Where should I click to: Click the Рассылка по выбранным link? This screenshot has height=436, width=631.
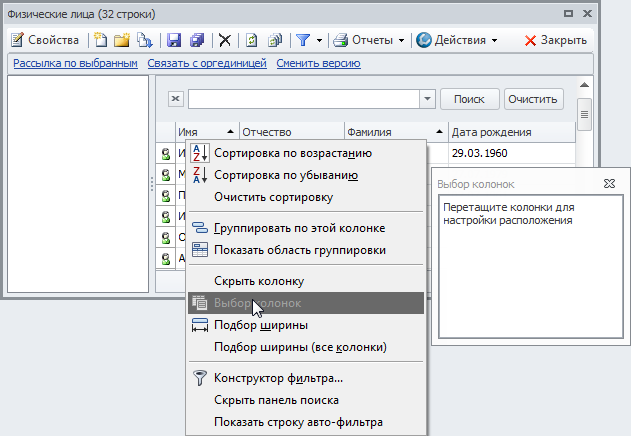(x=74, y=64)
